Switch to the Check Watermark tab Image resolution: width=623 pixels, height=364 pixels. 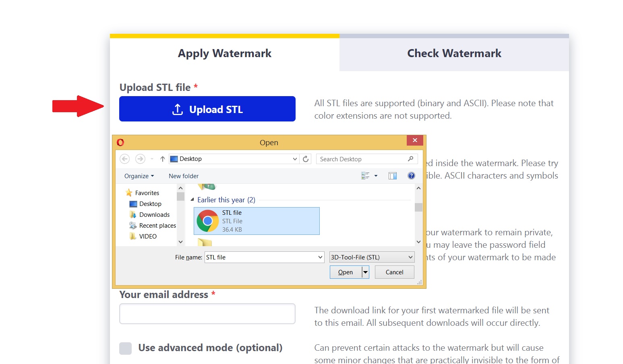point(454,53)
